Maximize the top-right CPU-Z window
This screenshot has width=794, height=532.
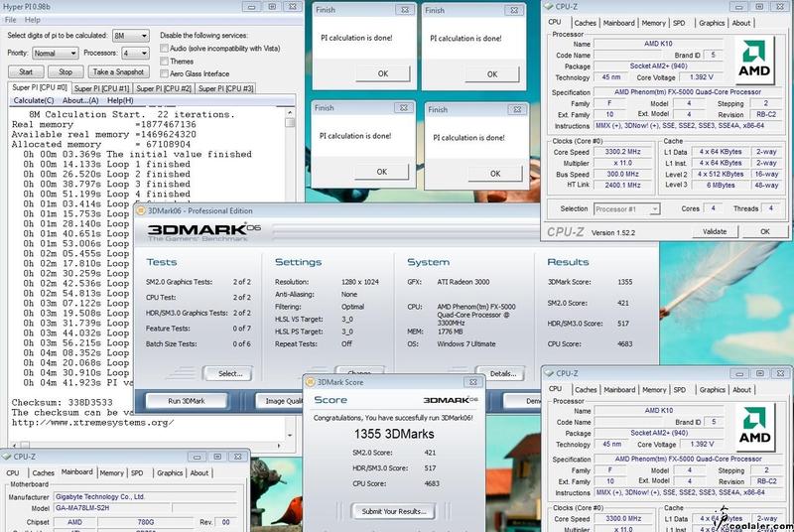tap(759, 7)
